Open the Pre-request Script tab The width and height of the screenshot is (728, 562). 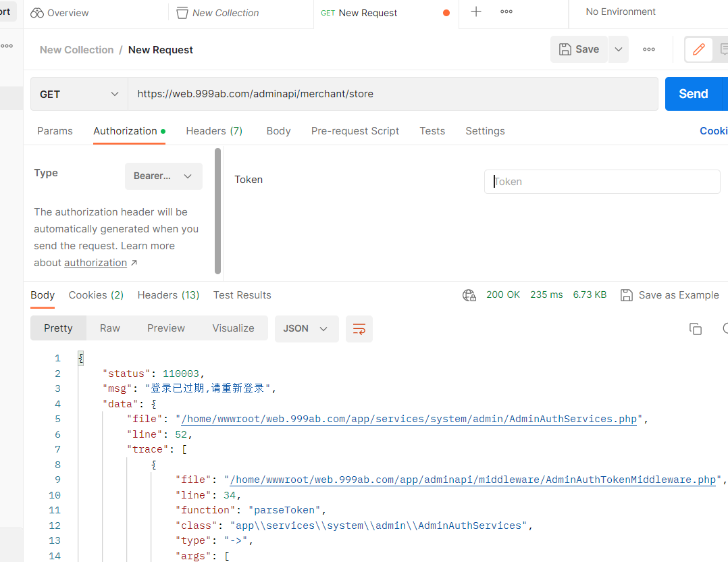click(355, 131)
